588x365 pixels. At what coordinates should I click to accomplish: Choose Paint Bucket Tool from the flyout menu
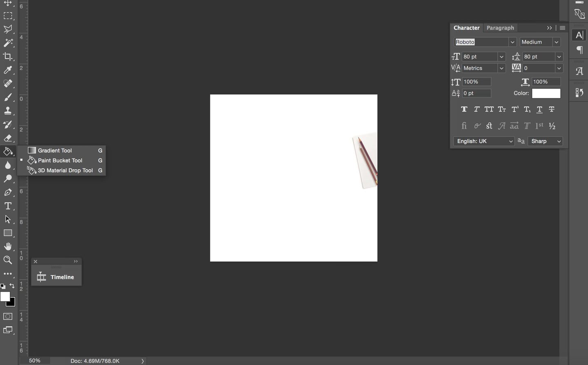59,160
